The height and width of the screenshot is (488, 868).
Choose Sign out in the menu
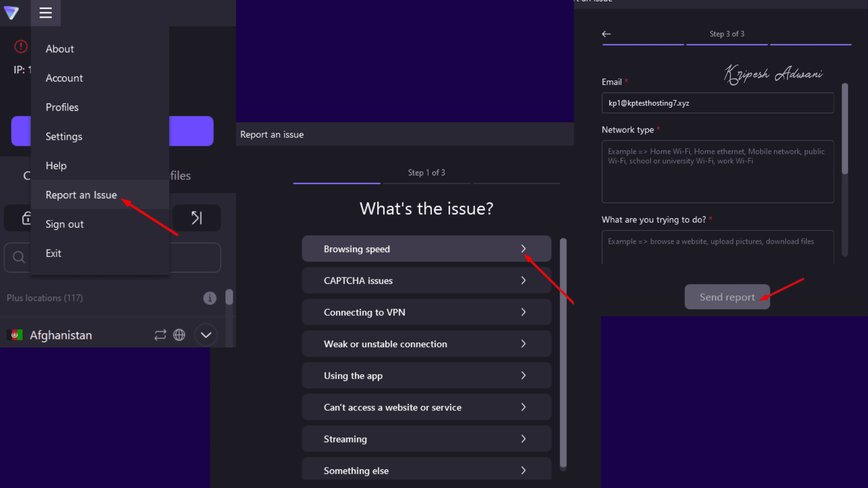click(x=65, y=224)
